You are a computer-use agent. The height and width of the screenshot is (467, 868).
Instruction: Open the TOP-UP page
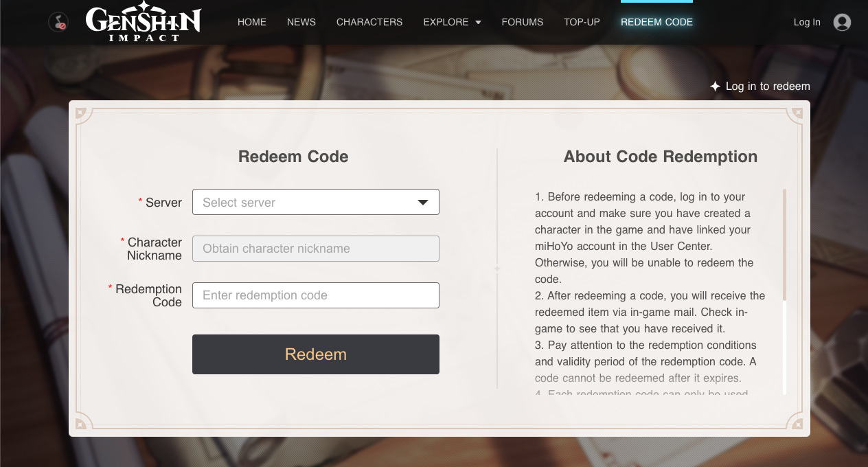click(x=582, y=22)
